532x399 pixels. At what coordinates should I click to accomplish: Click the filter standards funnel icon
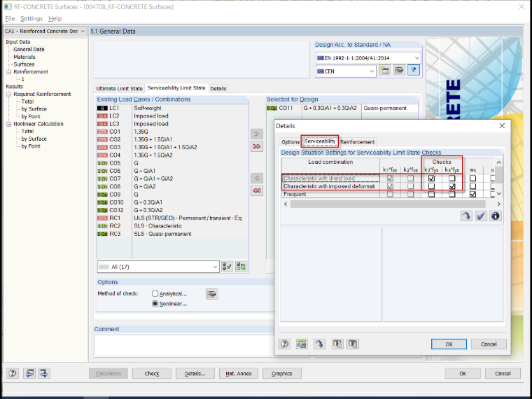414,71
